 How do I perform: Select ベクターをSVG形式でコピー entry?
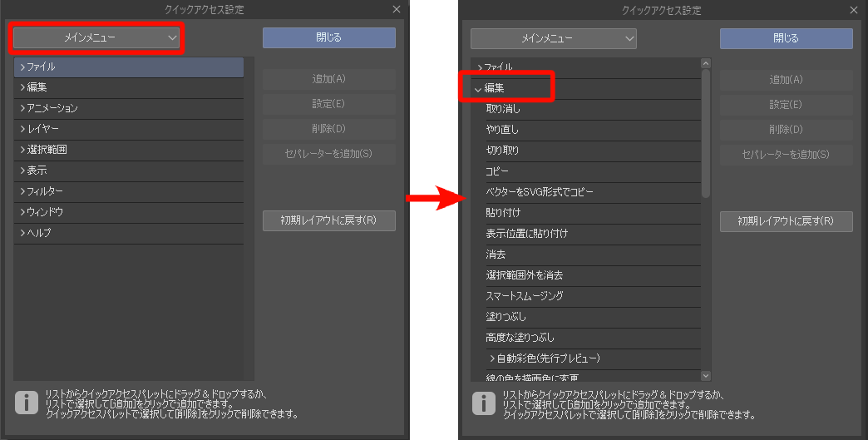(x=540, y=192)
